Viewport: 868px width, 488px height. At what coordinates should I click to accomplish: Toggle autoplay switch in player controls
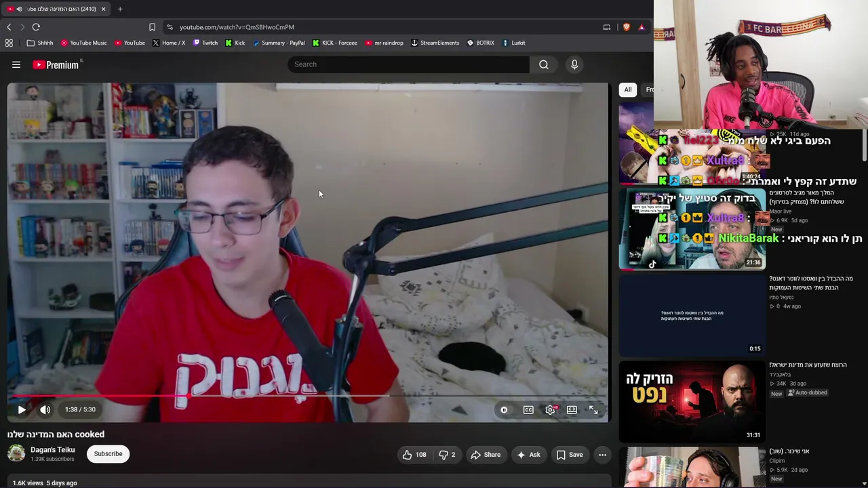(x=504, y=409)
